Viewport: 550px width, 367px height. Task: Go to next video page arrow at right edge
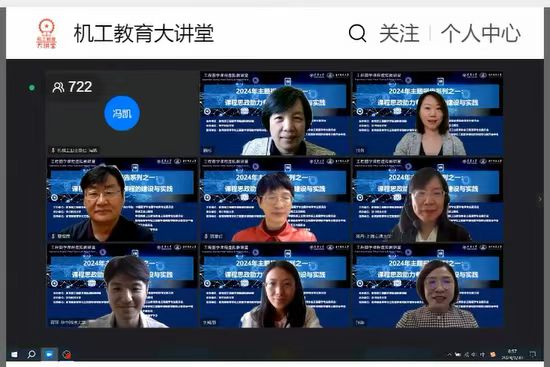540,199
